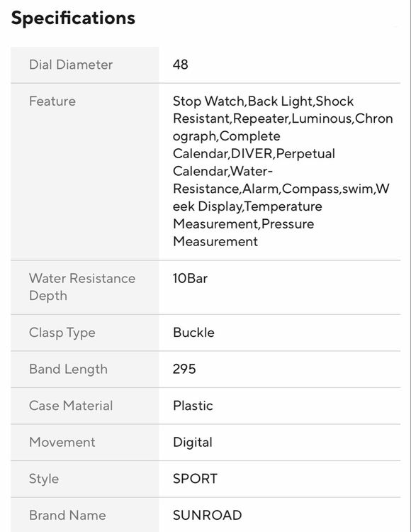
Task: Click the Specifications heading
Action: [73, 18]
